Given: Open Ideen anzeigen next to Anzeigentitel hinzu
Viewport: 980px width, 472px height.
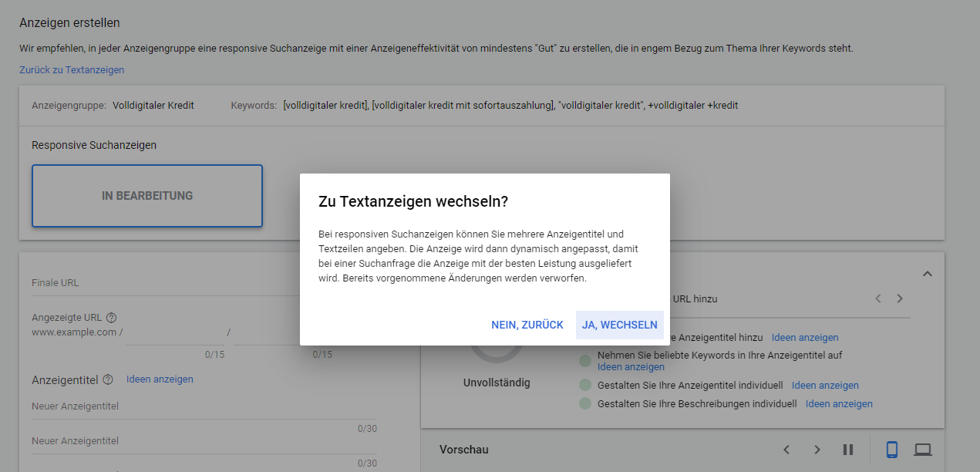Looking at the screenshot, I should (x=805, y=338).
